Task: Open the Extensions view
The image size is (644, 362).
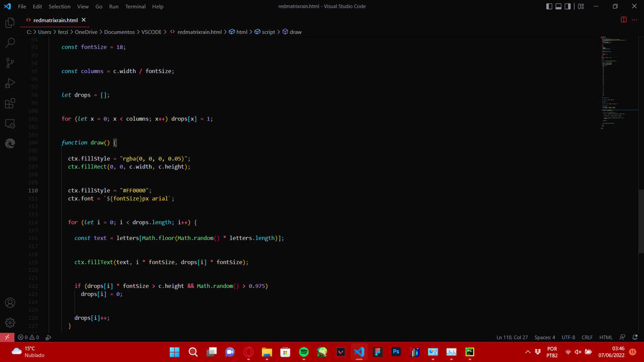Action: coord(10,104)
